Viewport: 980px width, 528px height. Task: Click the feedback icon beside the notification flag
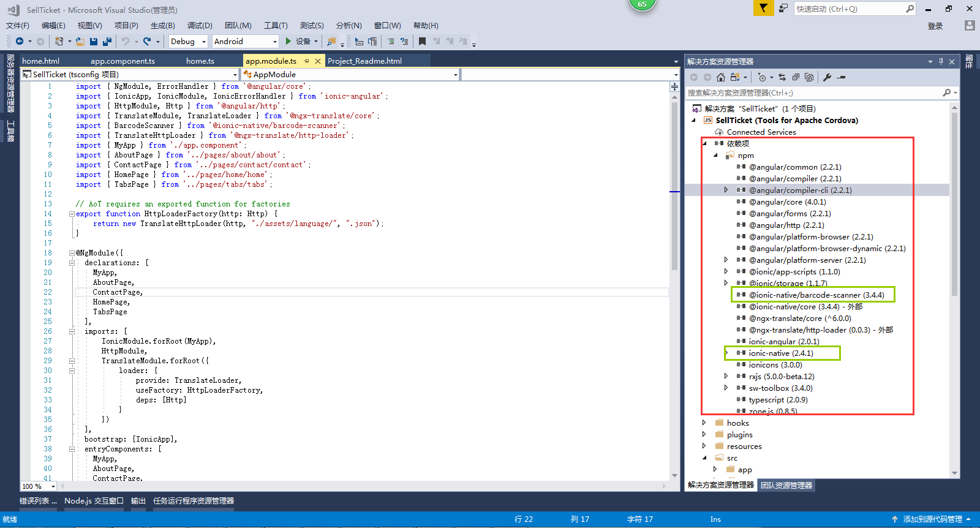(x=783, y=8)
